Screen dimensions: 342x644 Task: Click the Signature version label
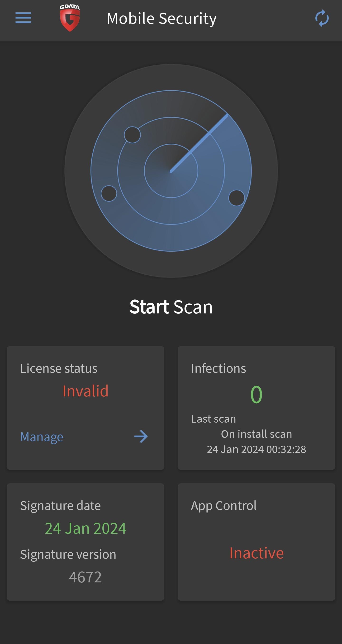tap(68, 555)
